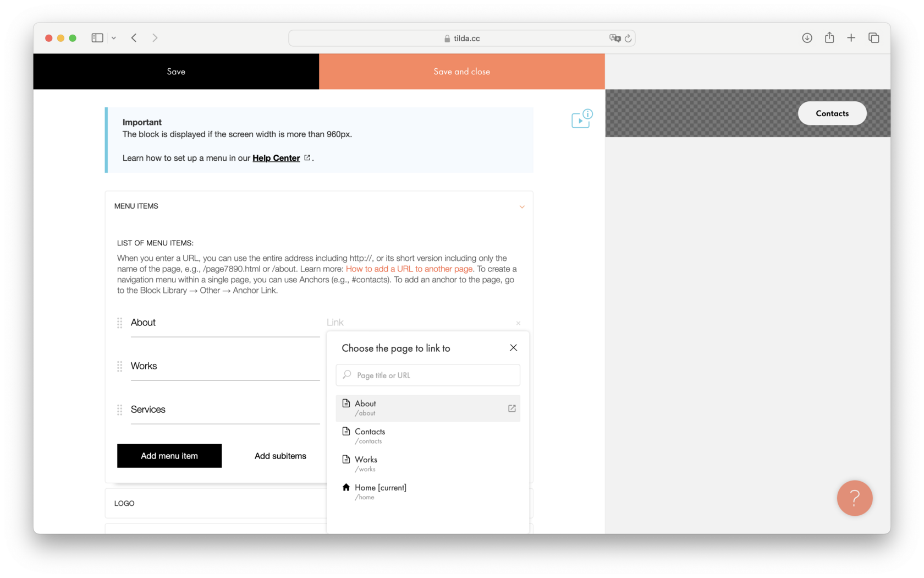
Task: Click the translate icon in the address bar
Action: [615, 38]
